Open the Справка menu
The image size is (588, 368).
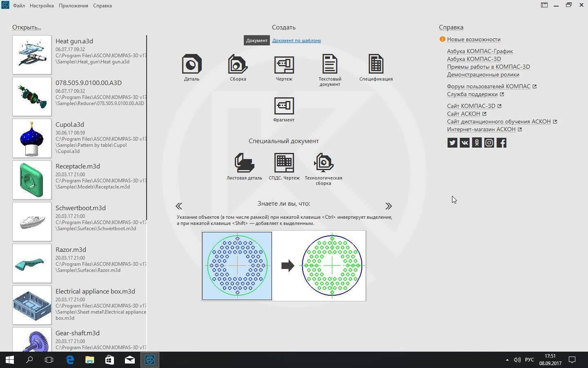pos(102,6)
